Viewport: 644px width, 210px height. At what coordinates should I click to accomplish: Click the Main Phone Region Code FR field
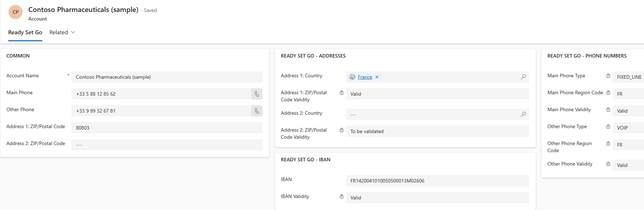(x=628, y=94)
